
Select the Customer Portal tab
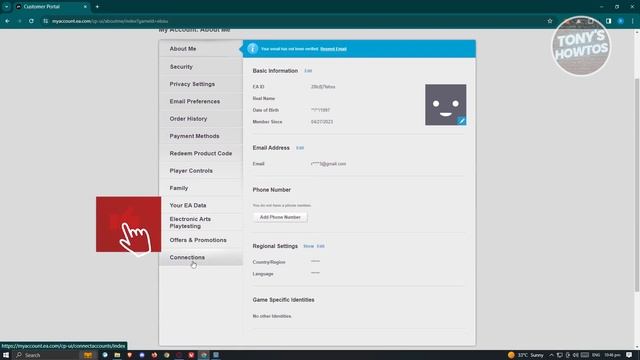tap(51, 7)
